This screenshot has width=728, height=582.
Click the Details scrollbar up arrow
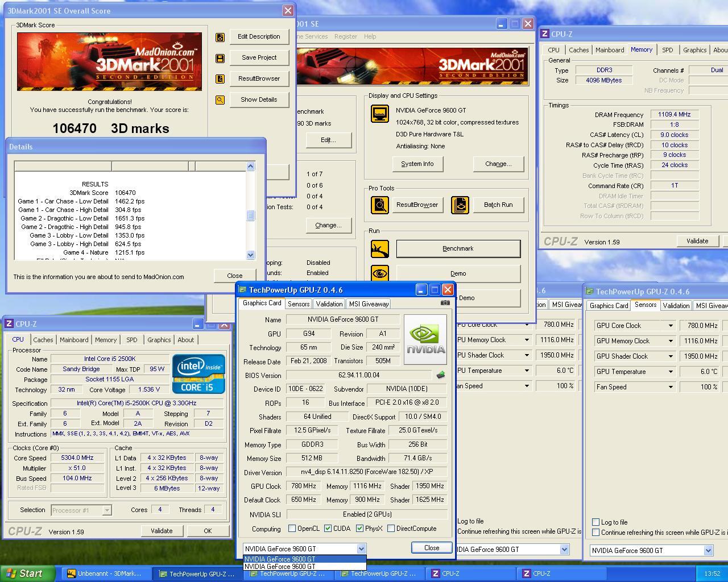(251, 166)
